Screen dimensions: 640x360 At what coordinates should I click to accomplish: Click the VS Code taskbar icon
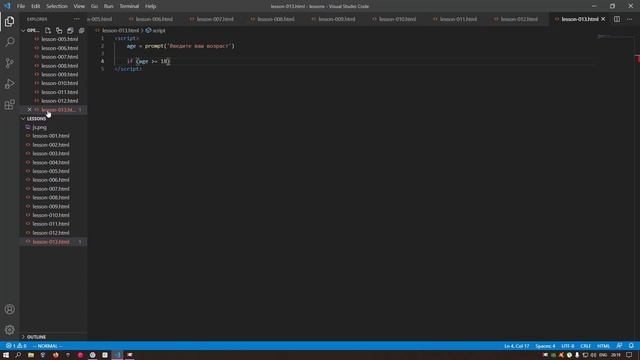tap(117, 355)
